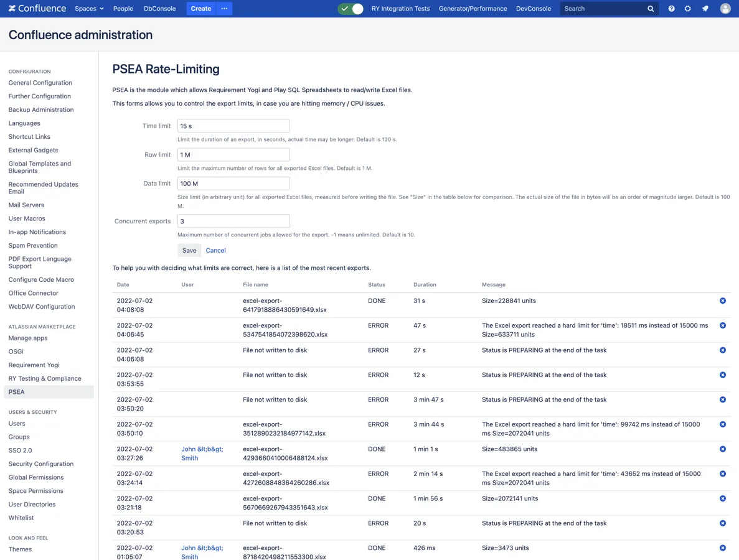Open PDF Export Language Support
Viewport: 739px width, 560px height.
pyautogui.click(x=40, y=263)
